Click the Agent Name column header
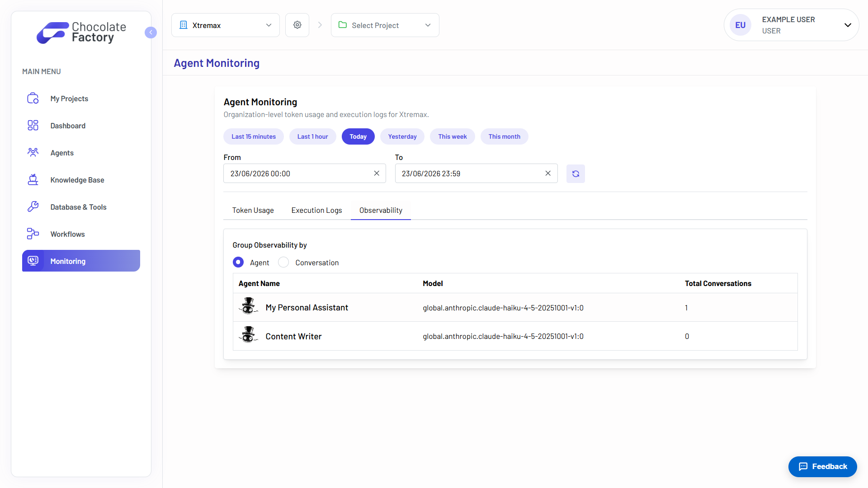Image resolution: width=868 pixels, height=488 pixels. click(x=259, y=283)
